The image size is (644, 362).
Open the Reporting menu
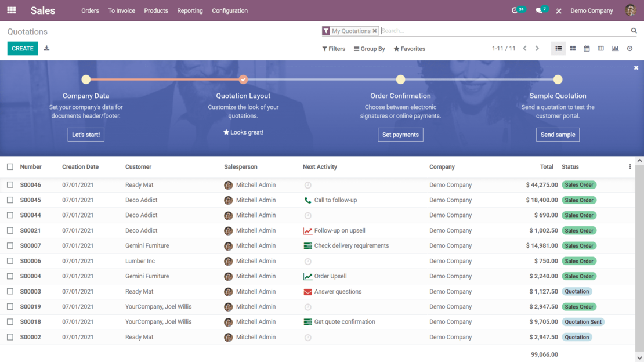tap(190, 10)
